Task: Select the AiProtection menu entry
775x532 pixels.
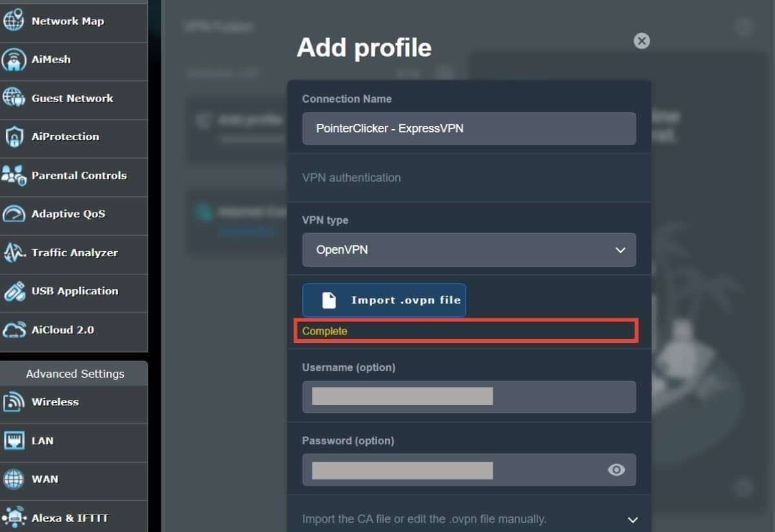Action: pyautogui.click(x=74, y=137)
